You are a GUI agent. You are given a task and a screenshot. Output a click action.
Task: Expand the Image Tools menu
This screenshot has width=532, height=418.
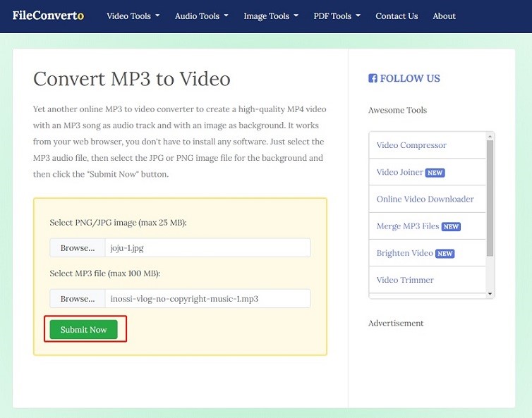(271, 16)
